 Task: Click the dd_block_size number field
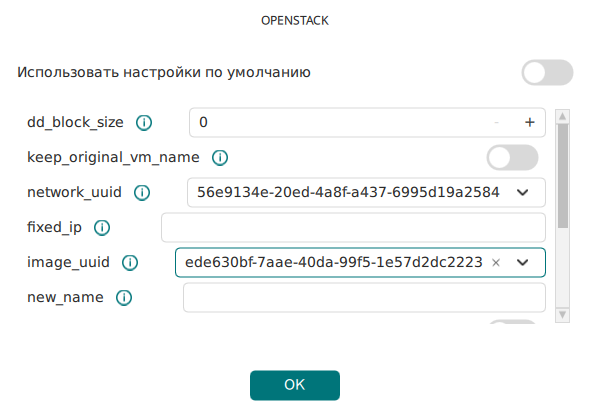point(367,122)
